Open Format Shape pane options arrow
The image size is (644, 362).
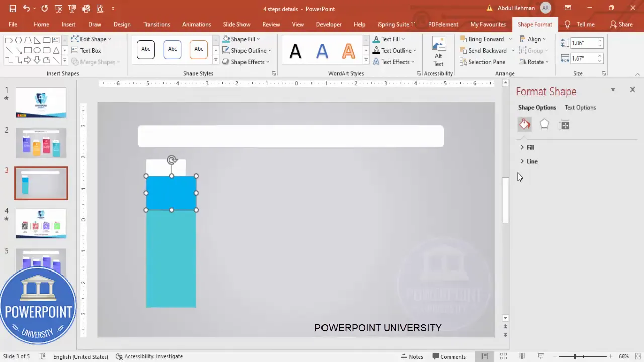(613, 89)
